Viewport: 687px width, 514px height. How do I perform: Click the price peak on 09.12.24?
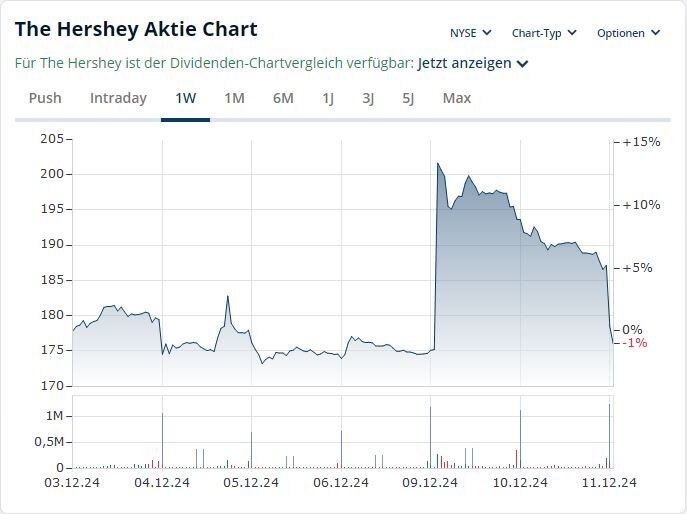(x=438, y=163)
